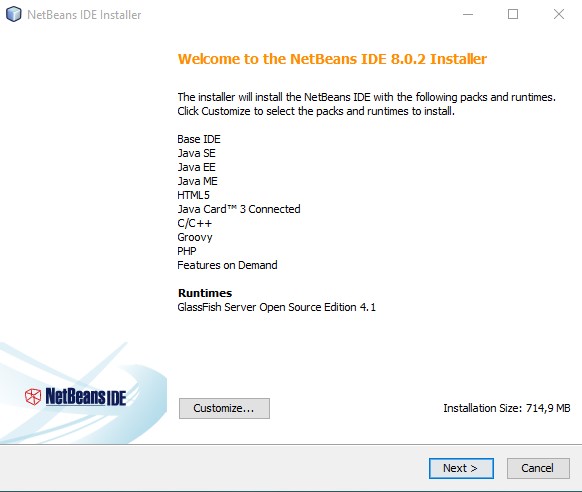Click 'Installation Size: 714,9 MB' label
Viewport: 582px width, 492px height.
pyautogui.click(x=507, y=408)
